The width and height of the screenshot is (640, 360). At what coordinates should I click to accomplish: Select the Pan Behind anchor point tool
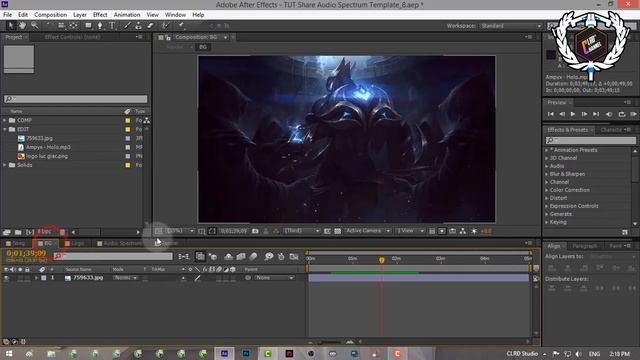(73, 26)
